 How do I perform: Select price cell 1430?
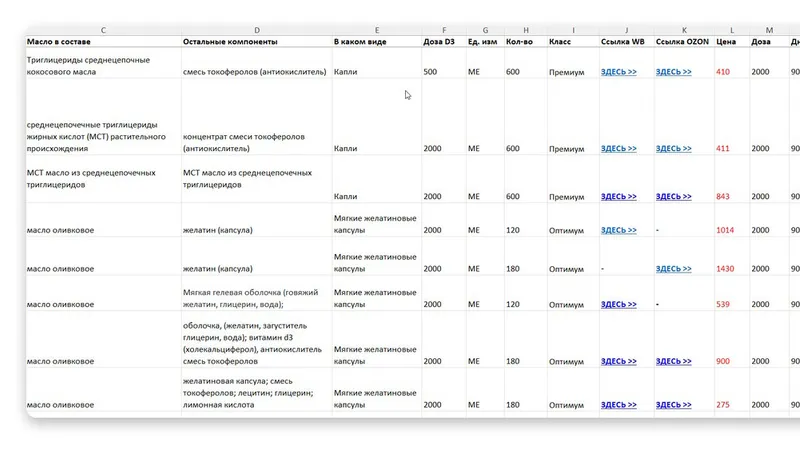tap(732, 256)
